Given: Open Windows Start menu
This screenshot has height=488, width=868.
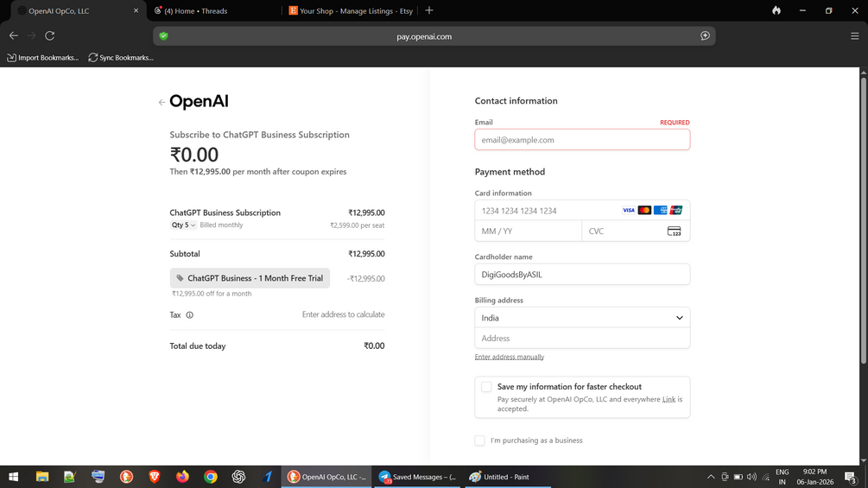Looking at the screenshot, I should click(x=13, y=477).
